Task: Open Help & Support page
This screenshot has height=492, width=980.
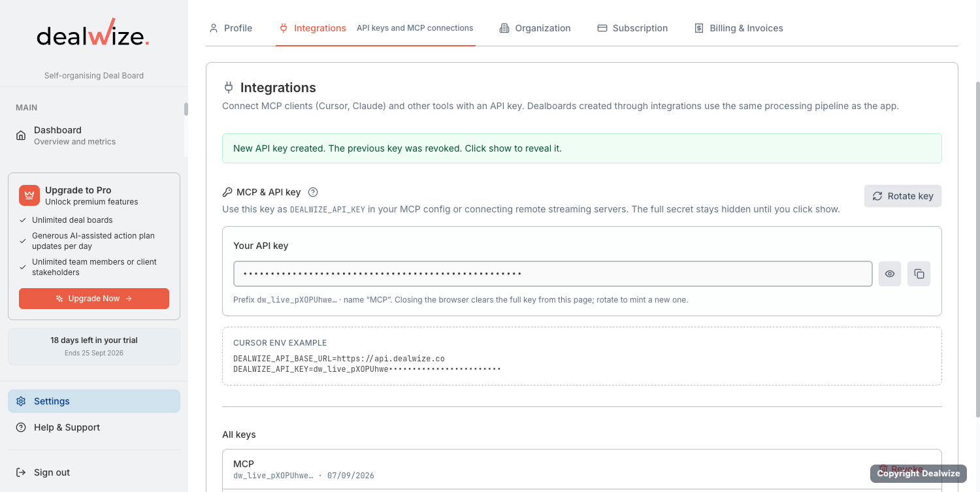Action: pyautogui.click(x=94, y=427)
